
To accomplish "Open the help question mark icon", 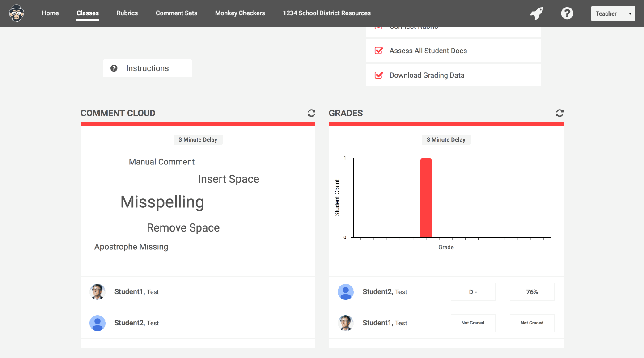I will pyautogui.click(x=567, y=13).
